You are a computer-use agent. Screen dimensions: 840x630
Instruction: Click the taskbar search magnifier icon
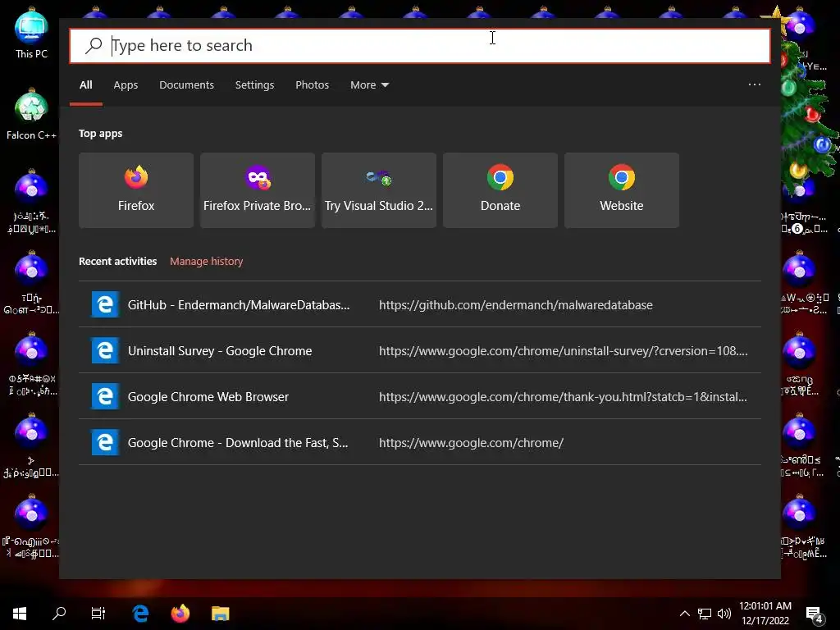click(x=59, y=614)
